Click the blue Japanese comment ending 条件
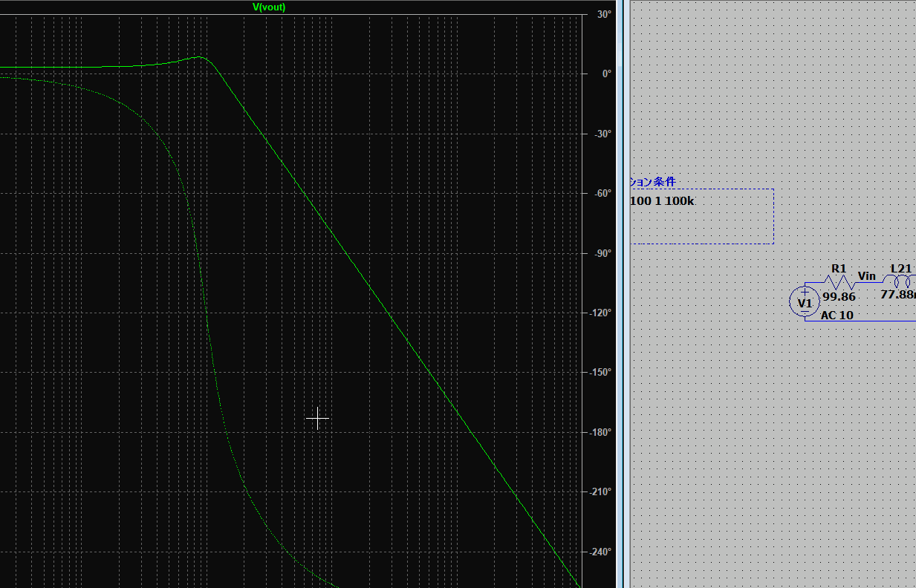Image resolution: width=916 pixels, height=588 pixels. (x=653, y=182)
